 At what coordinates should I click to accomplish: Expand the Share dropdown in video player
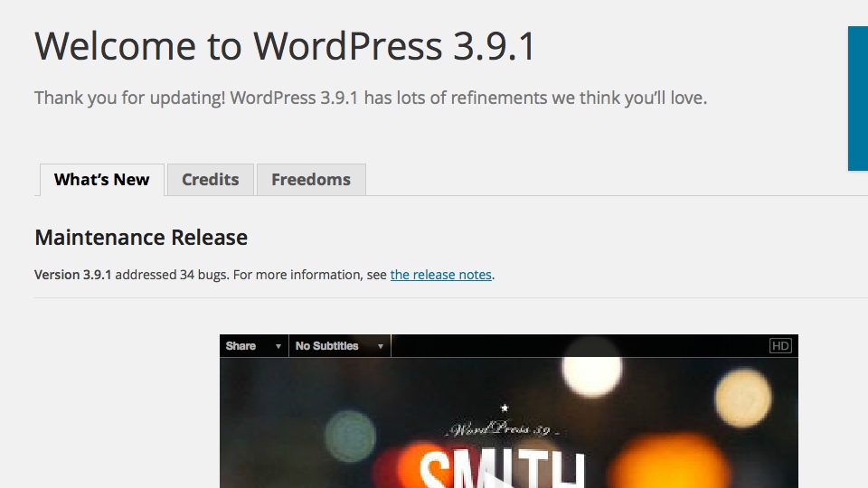254,346
